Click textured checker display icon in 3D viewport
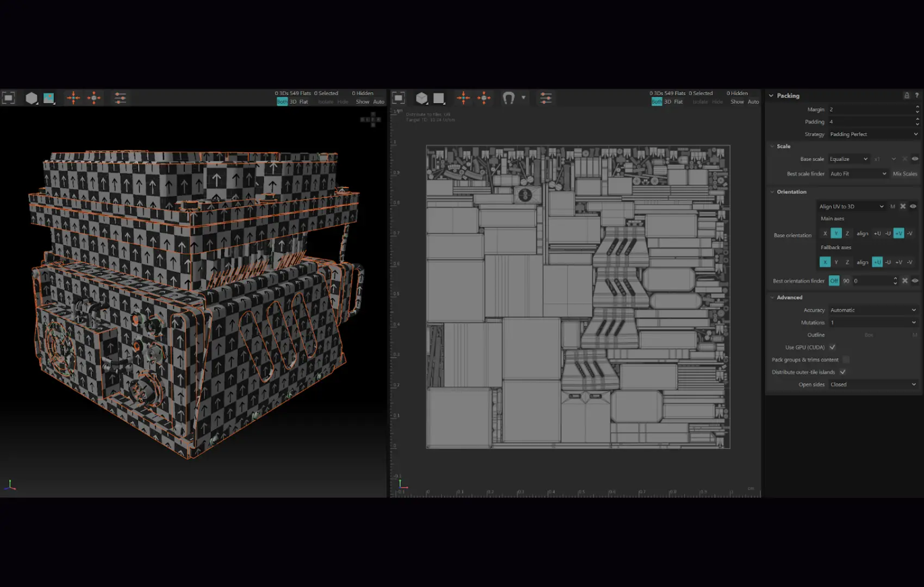The width and height of the screenshot is (924, 587). tap(49, 98)
